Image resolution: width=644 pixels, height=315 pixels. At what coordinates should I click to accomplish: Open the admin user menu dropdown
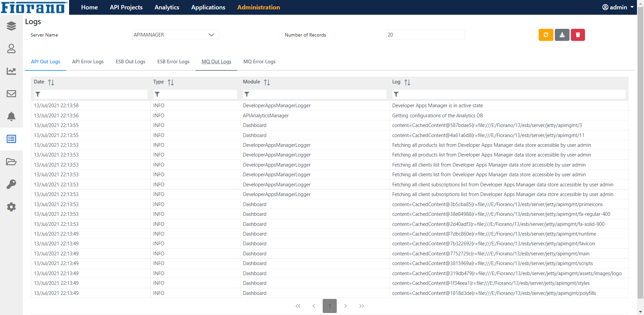(618, 7)
